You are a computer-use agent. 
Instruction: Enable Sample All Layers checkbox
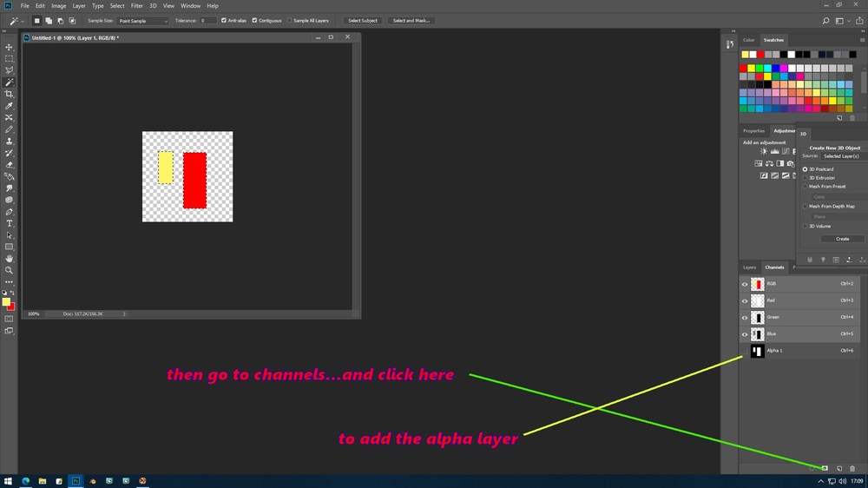point(290,21)
